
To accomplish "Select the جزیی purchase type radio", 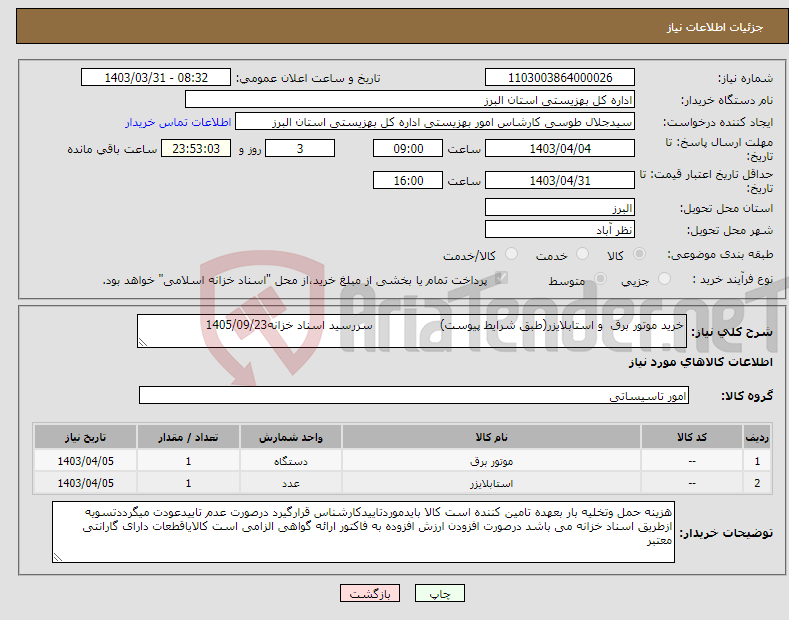I will (664, 279).
